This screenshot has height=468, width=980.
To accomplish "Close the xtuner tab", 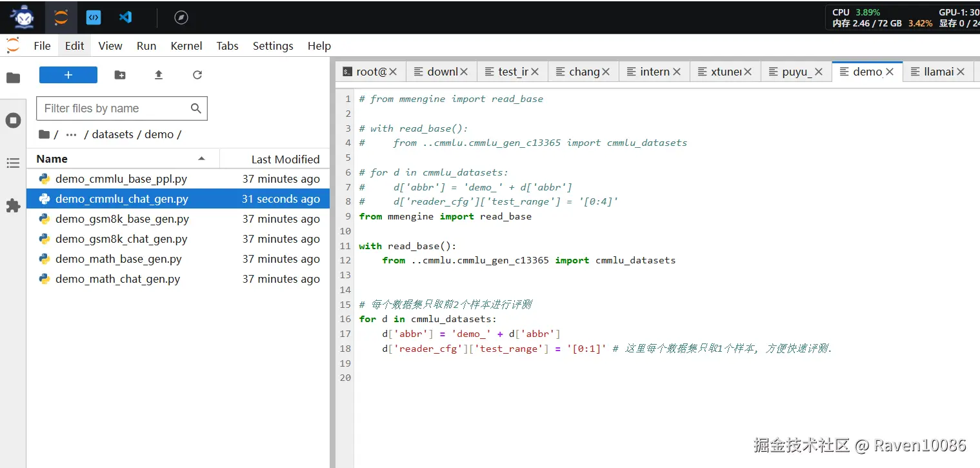I will tap(748, 72).
